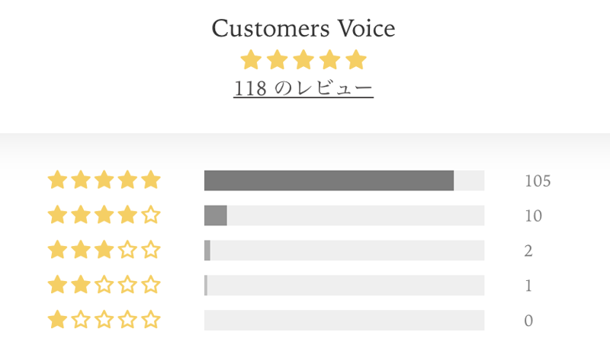The height and width of the screenshot is (364, 610).
Task: Open the 118 のレビュー link
Action: (303, 88)
